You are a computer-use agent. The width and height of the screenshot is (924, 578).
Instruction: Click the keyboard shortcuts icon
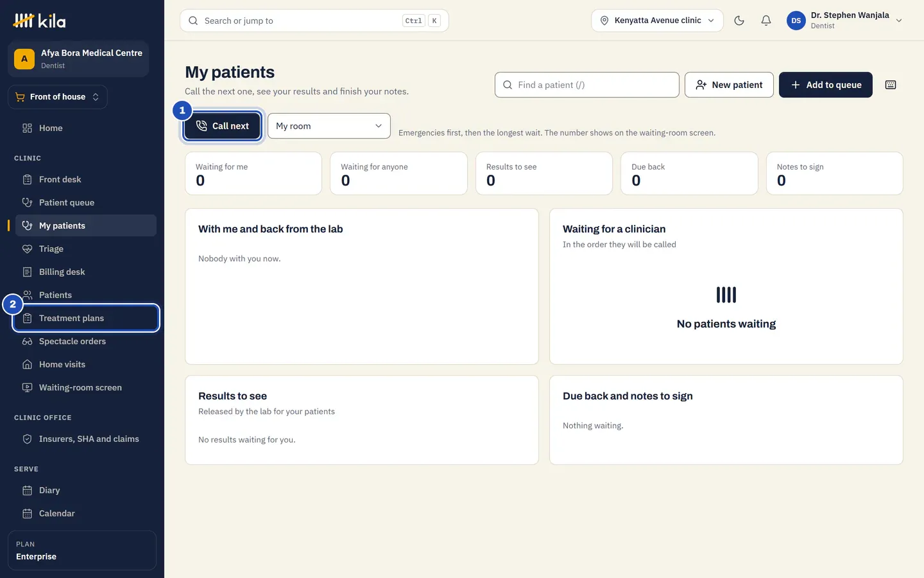coord(891,85)
